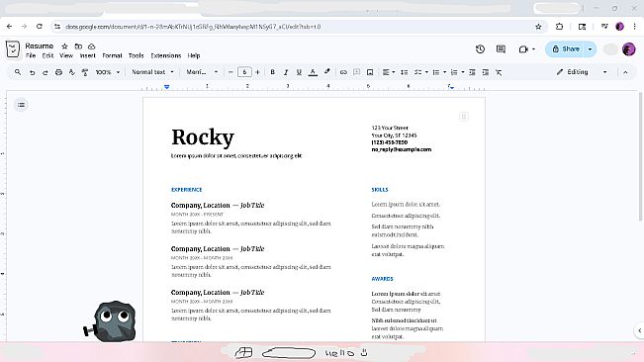Viewport: 644px width, 362px height.
Task: Toggle underline formatting
Action: (299, 72)
